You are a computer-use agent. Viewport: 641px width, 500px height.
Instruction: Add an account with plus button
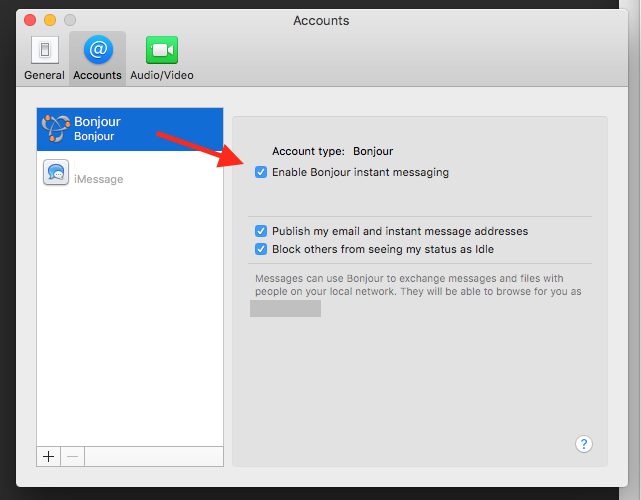tap(49, 456)
